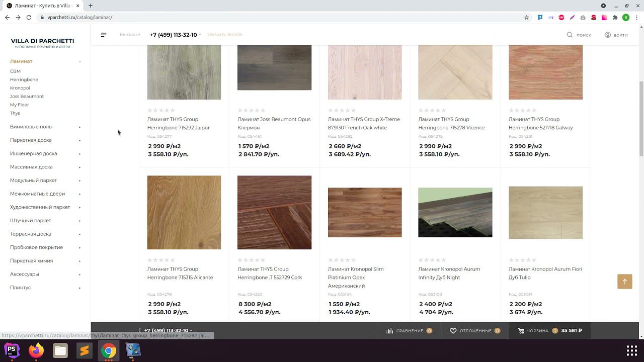
Task: Expand the Массивная доска submenu arrow
Action: coord(79,167)
